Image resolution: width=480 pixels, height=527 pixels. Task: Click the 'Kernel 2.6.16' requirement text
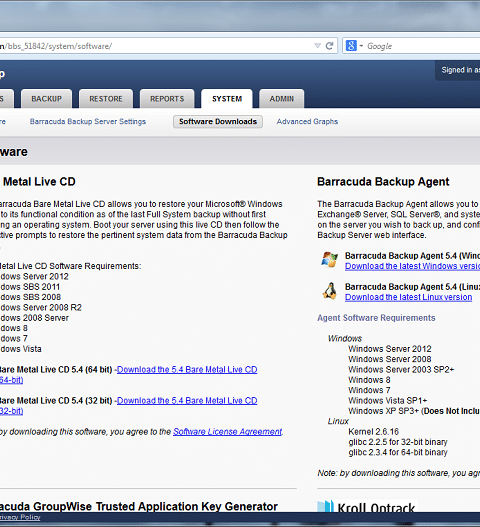pos(373,432)
